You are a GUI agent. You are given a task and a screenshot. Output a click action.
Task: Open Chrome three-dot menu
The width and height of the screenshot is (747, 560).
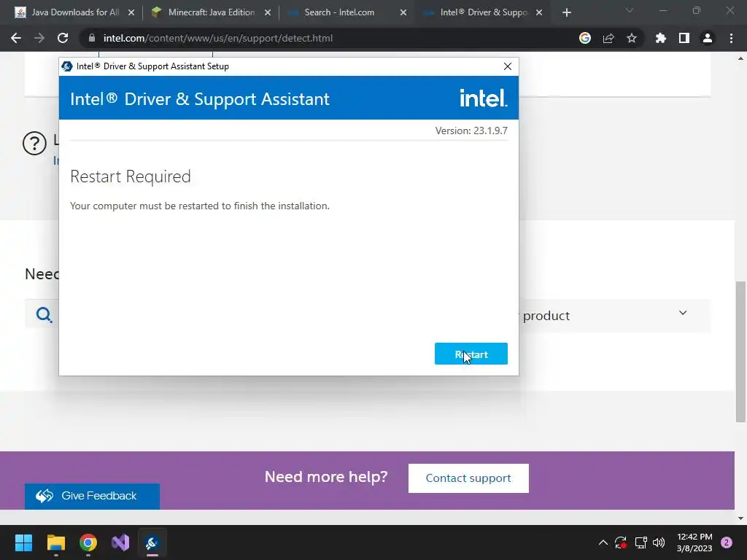731,38
